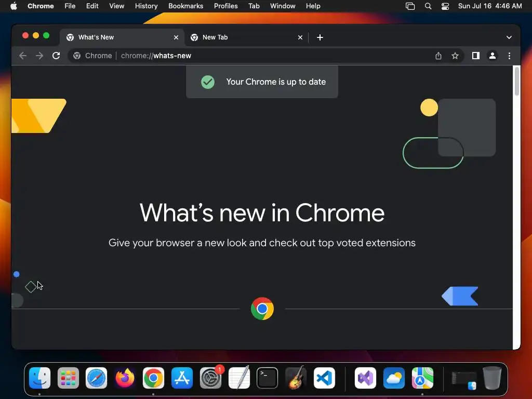
Task: Open the Weather app from the Dock
Action: coord(394,378)
